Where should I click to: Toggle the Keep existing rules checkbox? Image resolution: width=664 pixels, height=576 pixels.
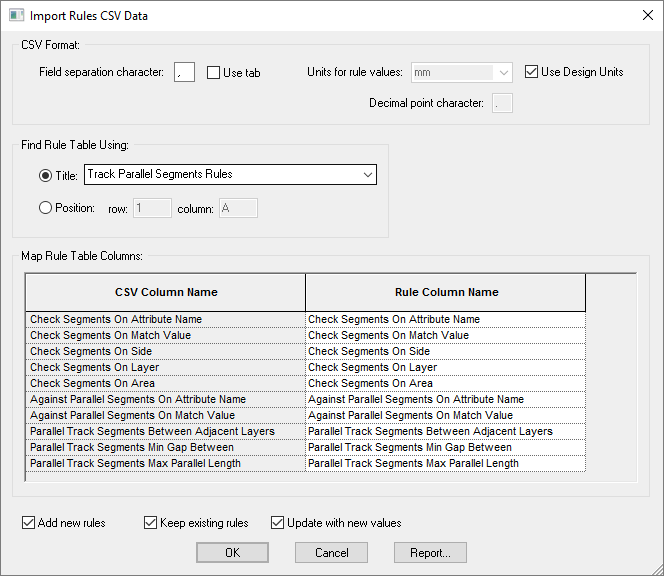(151, 523)
